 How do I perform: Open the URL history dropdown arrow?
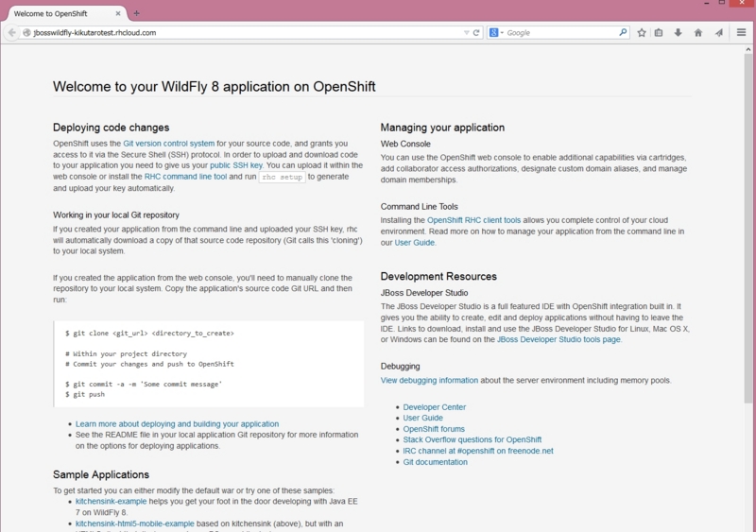pos(466,33)
